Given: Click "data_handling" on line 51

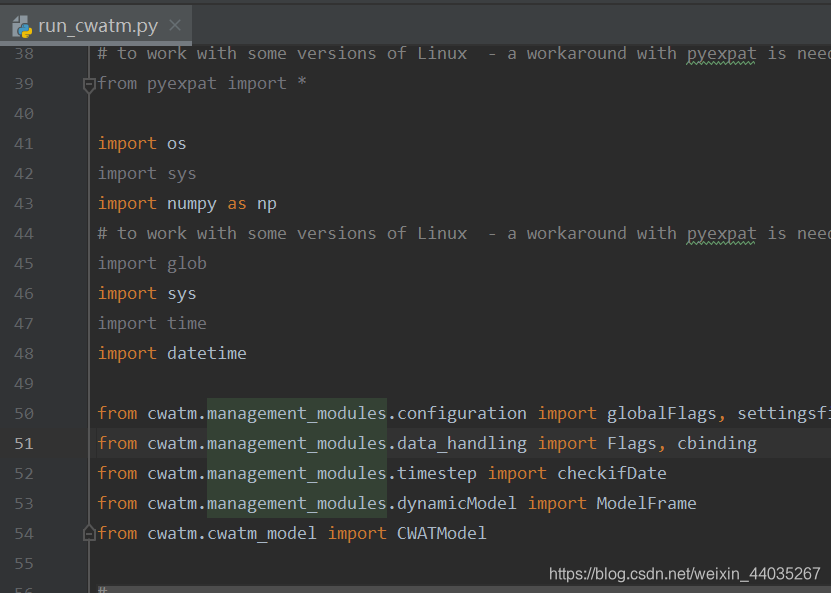Looking at the screenshot, I should coord(462,444).
